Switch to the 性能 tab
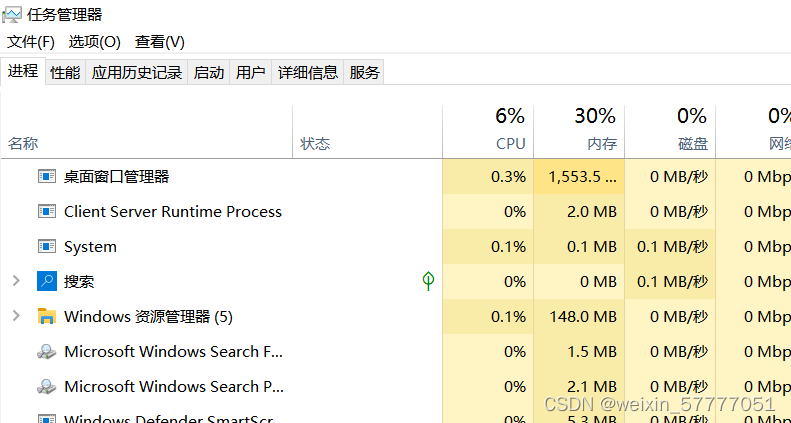791x423 pixels. pos(65,73)
